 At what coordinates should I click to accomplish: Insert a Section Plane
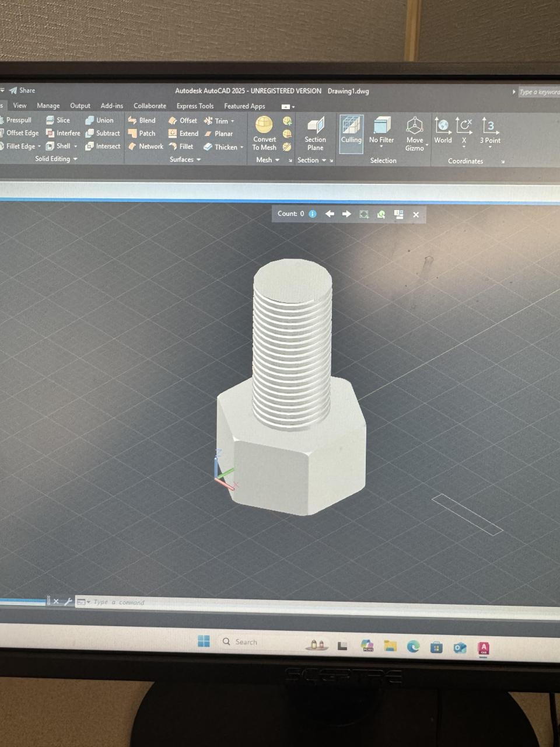315,134
